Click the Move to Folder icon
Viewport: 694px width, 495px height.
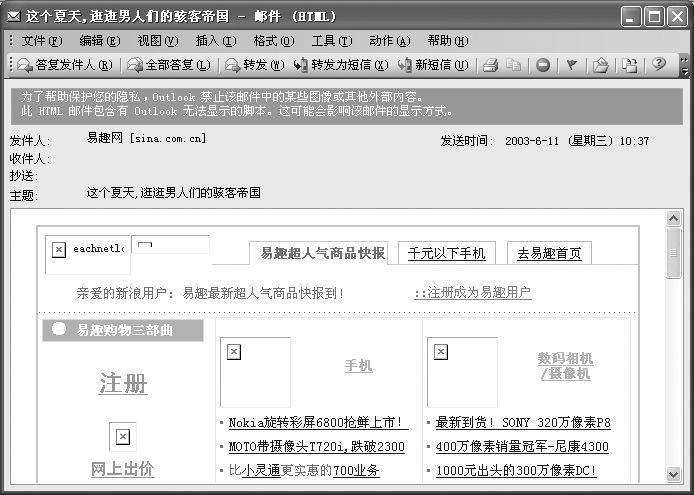point(601,65)
